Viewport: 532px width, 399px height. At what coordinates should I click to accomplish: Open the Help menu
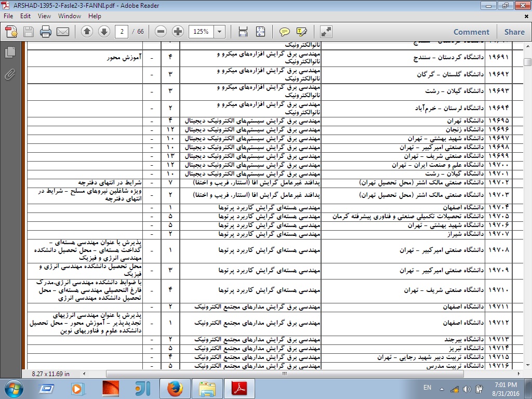pos(95,16)
